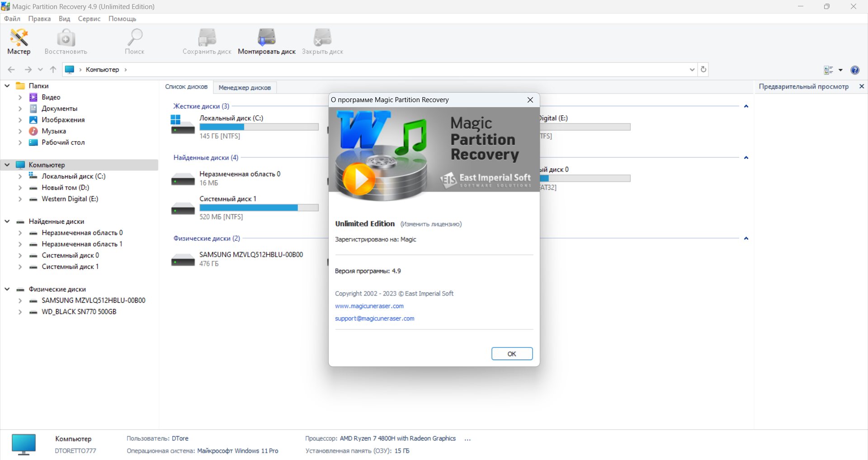Open recent locations dropdown arrow

(x=40, y=70)
